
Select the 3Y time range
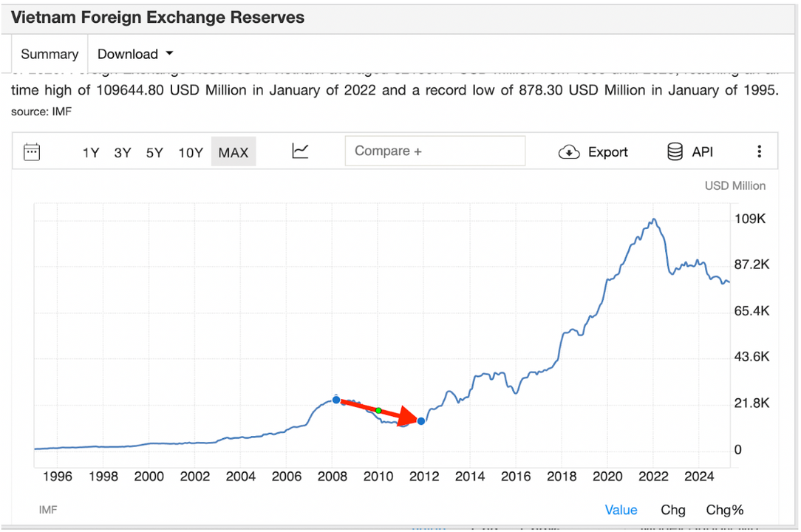[x=122, y=153]
